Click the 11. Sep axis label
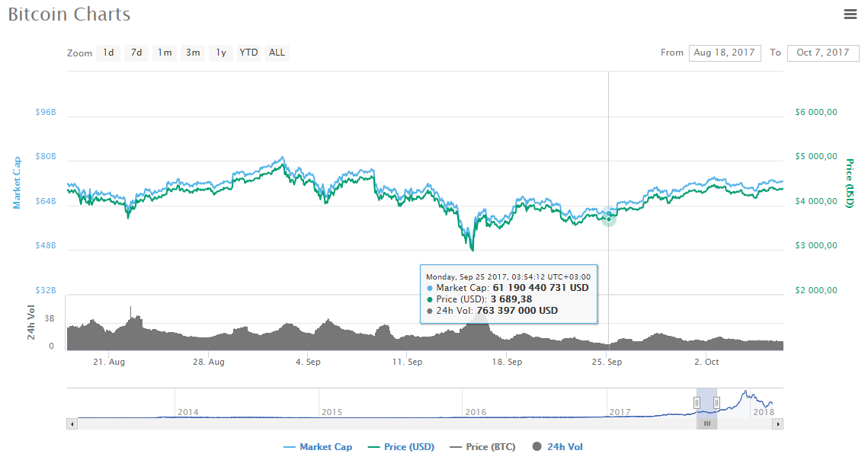 tap(408, 362)
